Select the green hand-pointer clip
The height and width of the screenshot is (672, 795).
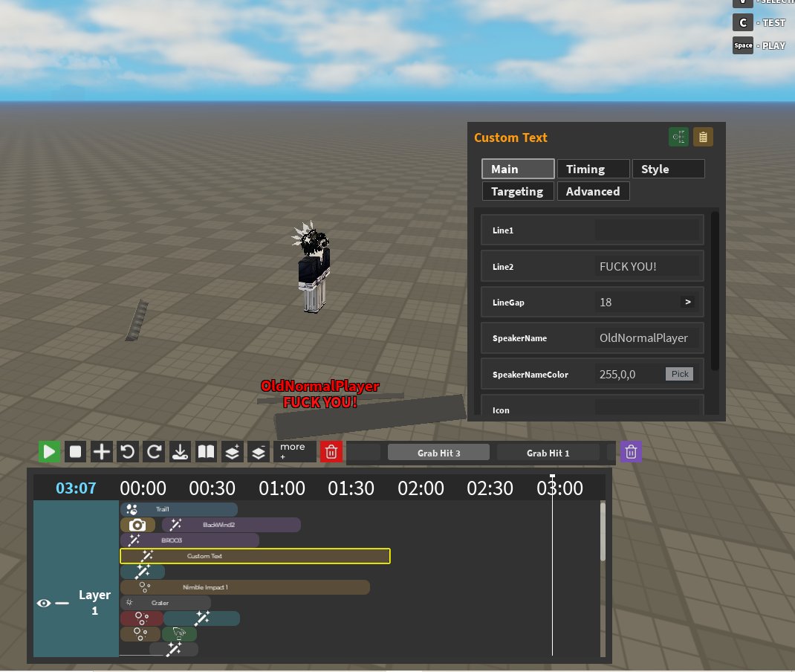(179, 634)
